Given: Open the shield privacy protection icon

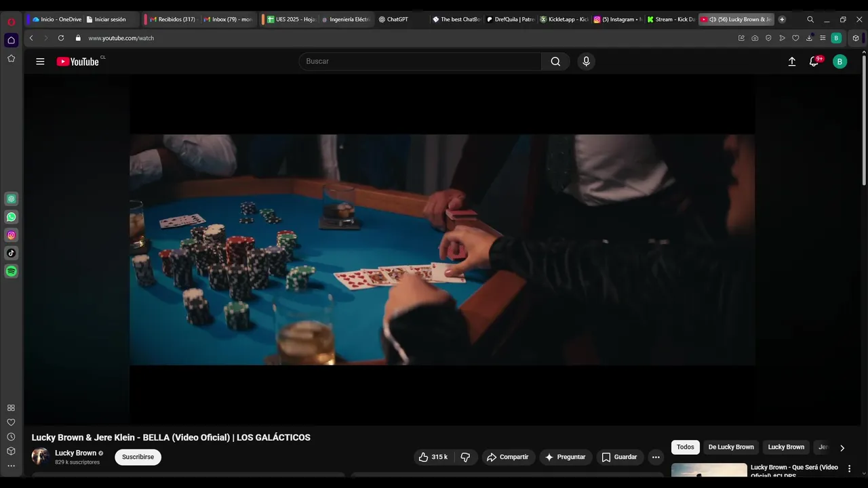Looking at the screenshot, I should 768,38.
